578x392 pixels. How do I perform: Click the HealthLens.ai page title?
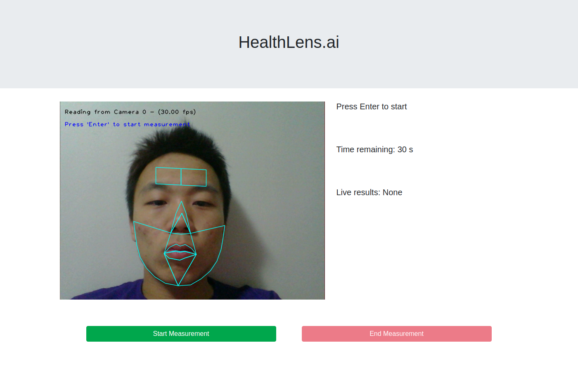(289, 42)
